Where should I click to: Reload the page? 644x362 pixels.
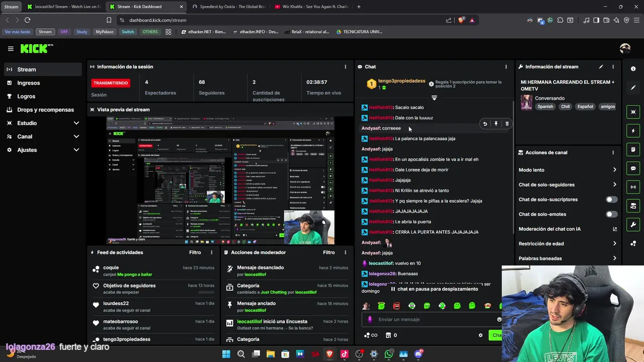click(x=27, y=20)
